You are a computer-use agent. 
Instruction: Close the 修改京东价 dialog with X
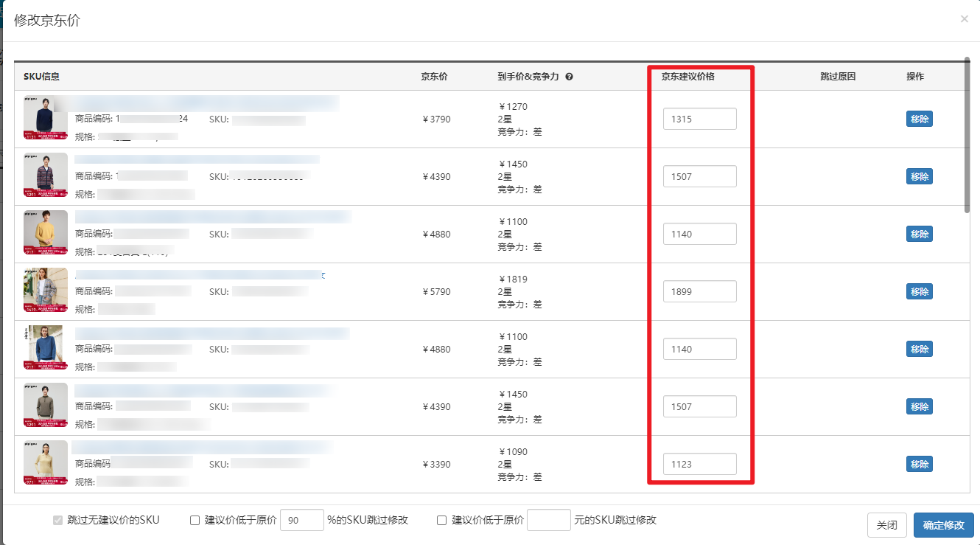coord(964,19)
